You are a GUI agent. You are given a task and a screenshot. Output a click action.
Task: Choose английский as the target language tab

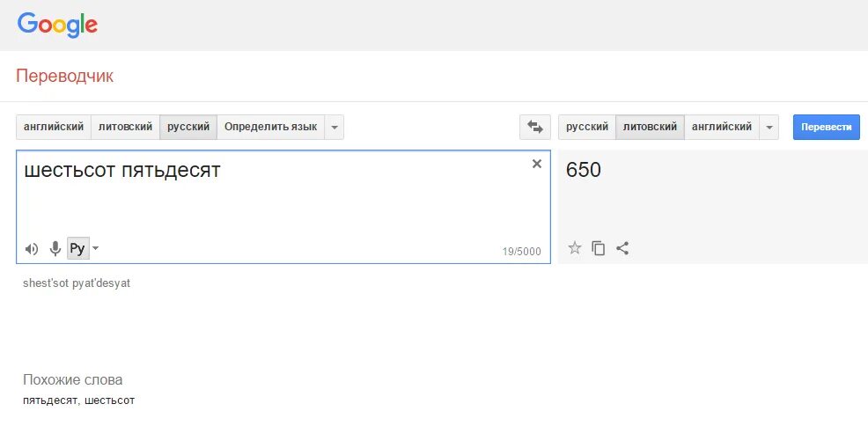click(721, 127)
